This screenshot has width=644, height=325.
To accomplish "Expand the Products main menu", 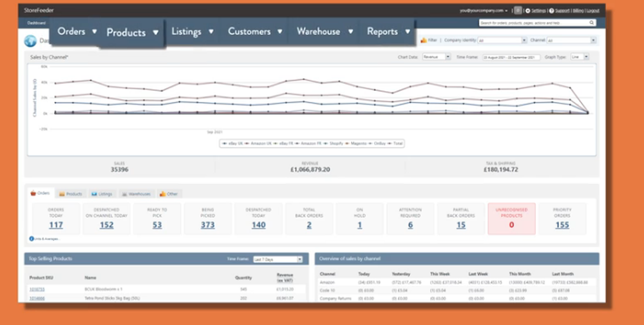I will [x=132, y=32].
